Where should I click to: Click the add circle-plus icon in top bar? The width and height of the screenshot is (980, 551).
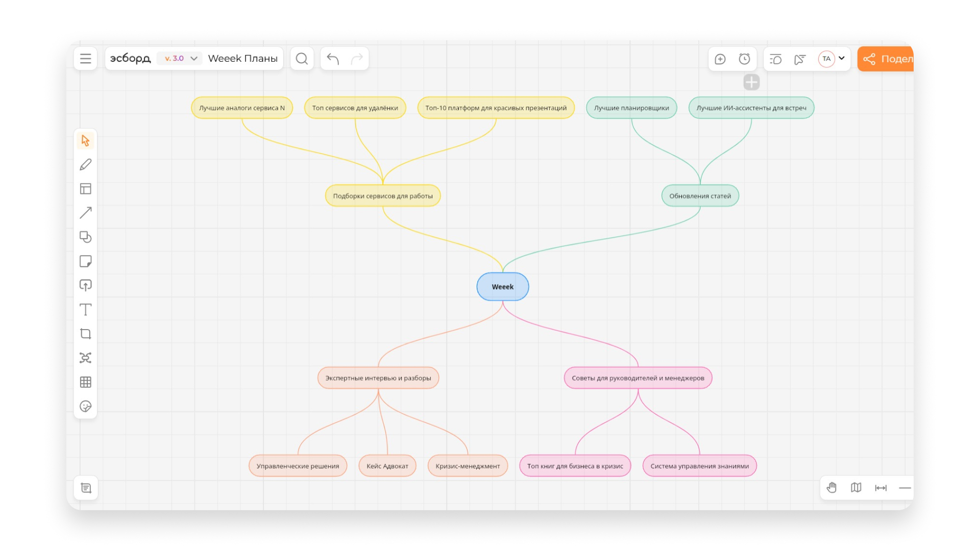[720, 59]
